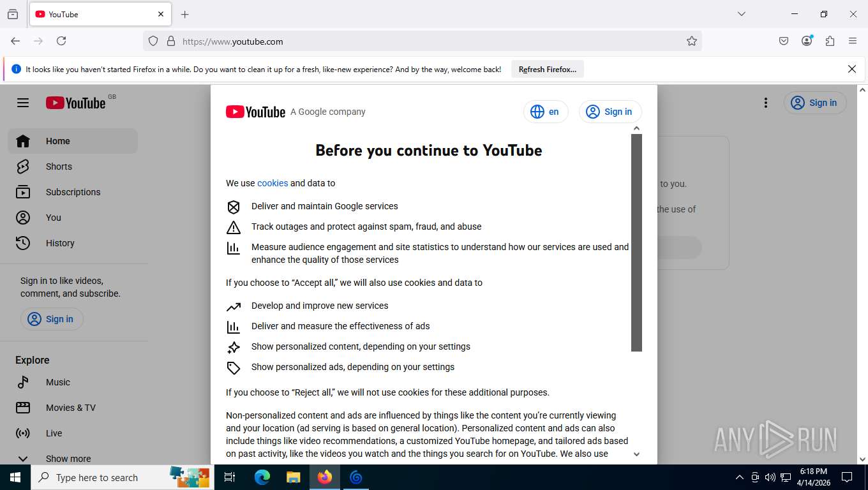Follow the cookies link in dialog
The image size is (868, 490).
[273, 183]
